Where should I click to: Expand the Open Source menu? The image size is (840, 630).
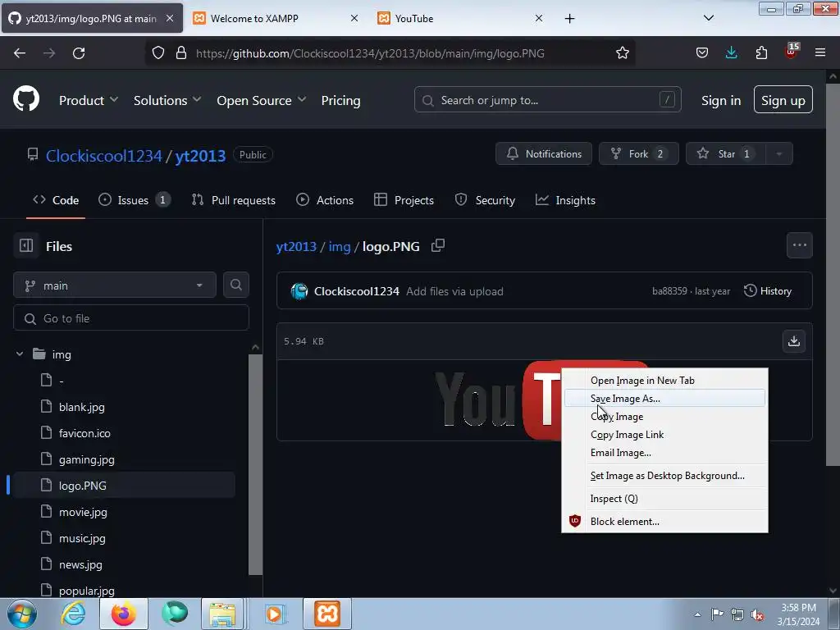tap(262, 100)
